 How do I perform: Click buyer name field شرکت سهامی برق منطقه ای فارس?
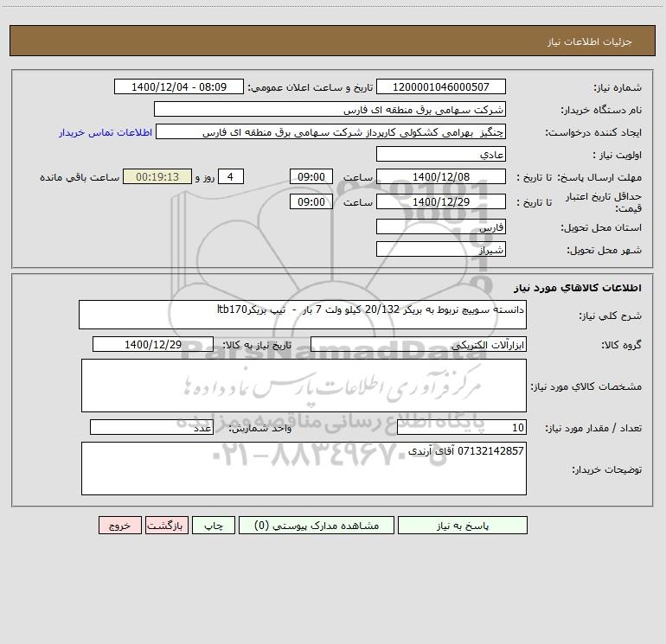(330, 109)
